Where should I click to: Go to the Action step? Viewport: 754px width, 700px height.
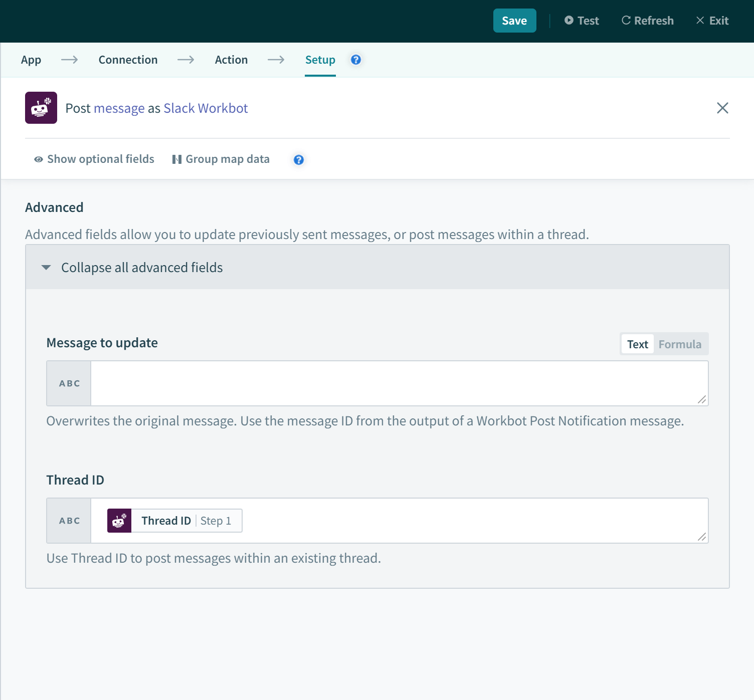(x=231, y=60)
